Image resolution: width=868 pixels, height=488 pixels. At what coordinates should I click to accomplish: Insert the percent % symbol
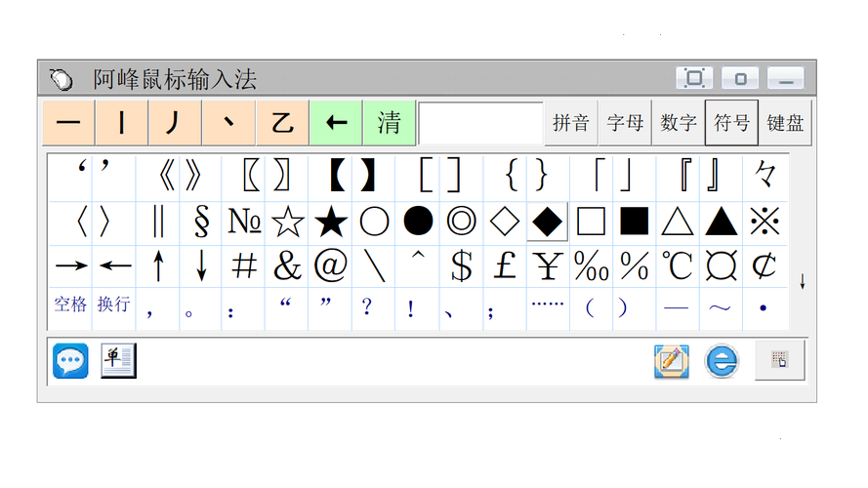point(635,266)
